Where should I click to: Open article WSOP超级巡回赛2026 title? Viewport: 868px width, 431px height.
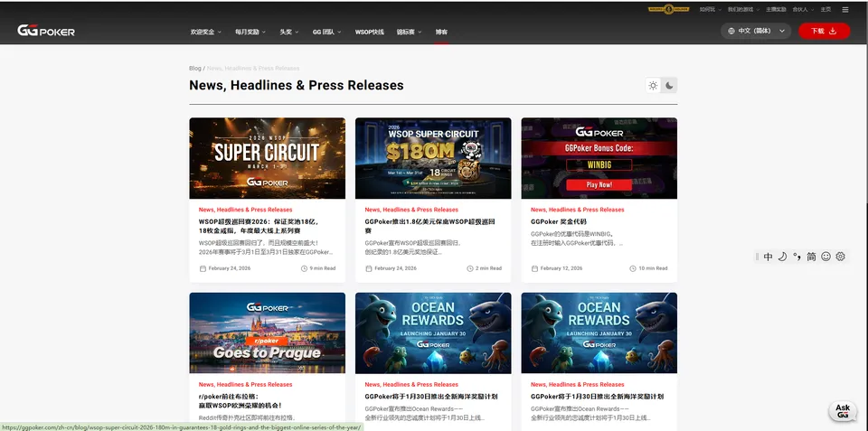[x=258, y=226]
